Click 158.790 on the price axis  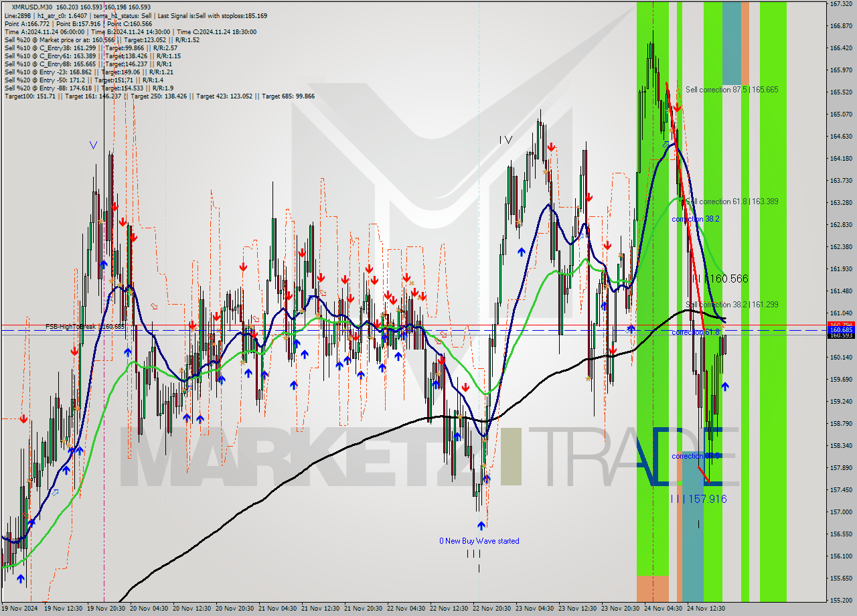coord(840,424)
